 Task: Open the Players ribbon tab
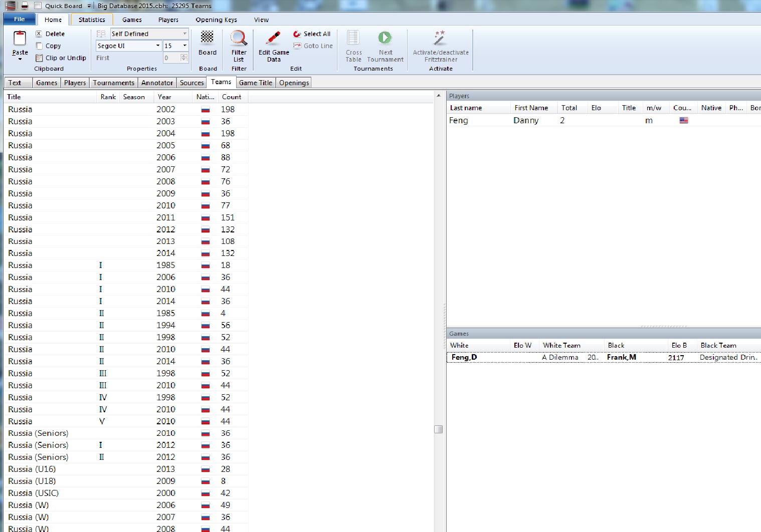pos(168,20)
